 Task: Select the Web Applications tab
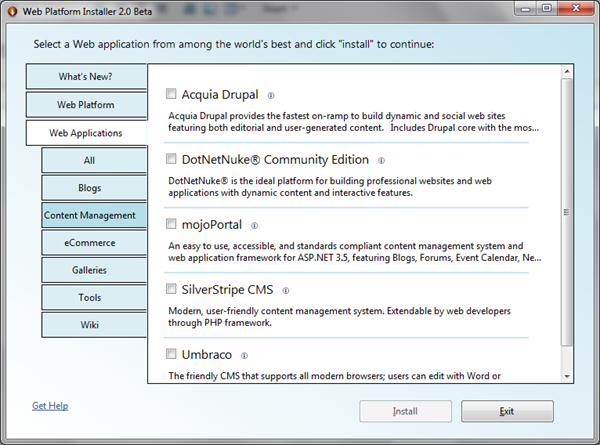coord(86,133)
